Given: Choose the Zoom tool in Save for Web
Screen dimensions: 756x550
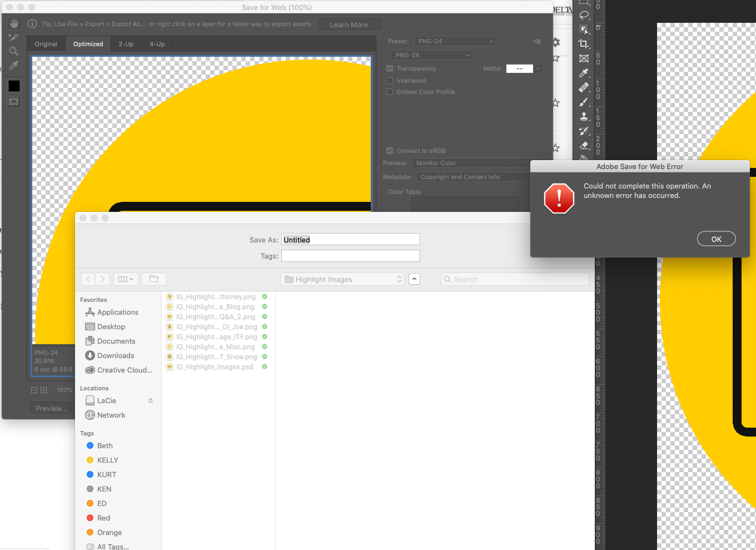Looking at the screenshot, I should [14, 51].
